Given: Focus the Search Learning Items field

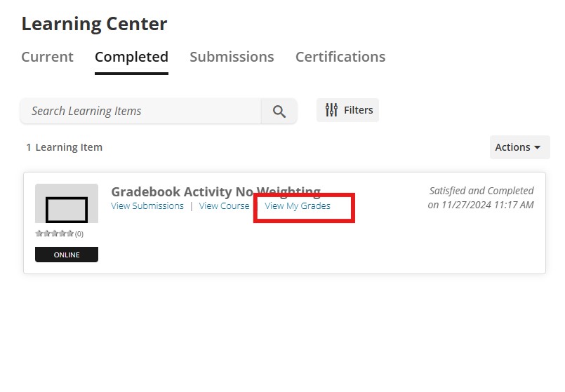Looking at the screenshot, I should pyautogui.click(x=141, y=111).
